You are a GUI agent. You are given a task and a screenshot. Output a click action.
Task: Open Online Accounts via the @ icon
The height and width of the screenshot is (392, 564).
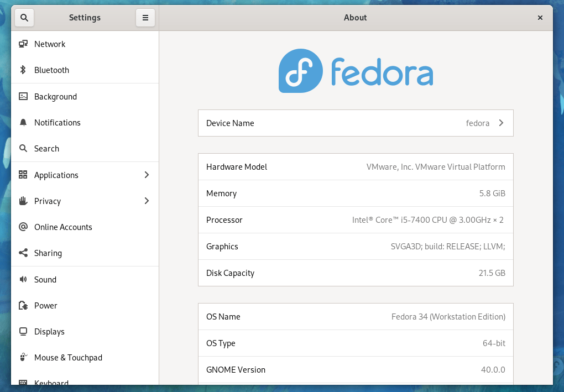[x=23, y=227]
